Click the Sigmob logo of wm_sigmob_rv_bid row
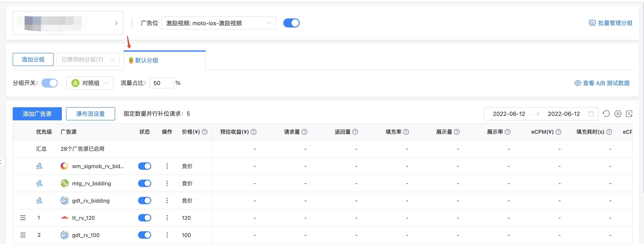 pos(64,166)
